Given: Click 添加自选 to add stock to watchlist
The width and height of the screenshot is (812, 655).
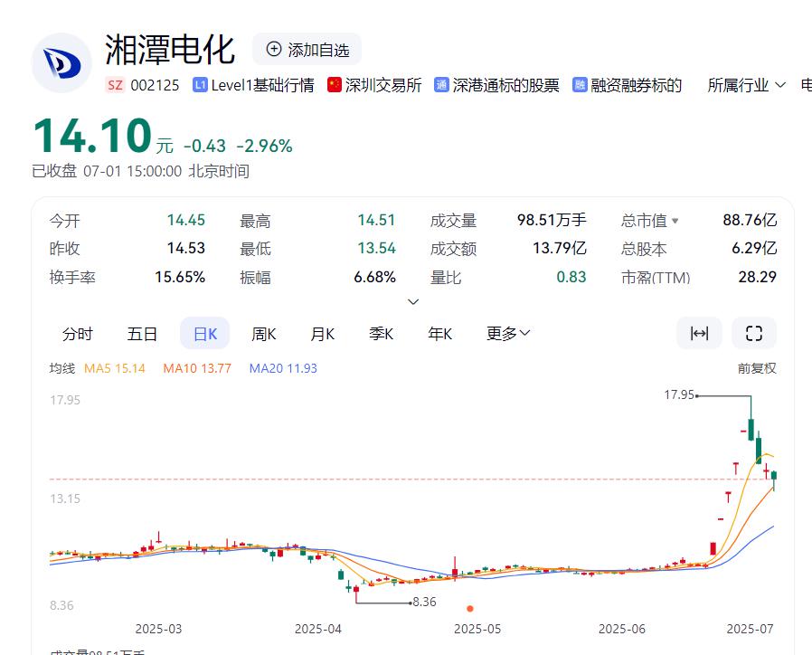Looking at the screenshot, I should (x=307, y=50).
